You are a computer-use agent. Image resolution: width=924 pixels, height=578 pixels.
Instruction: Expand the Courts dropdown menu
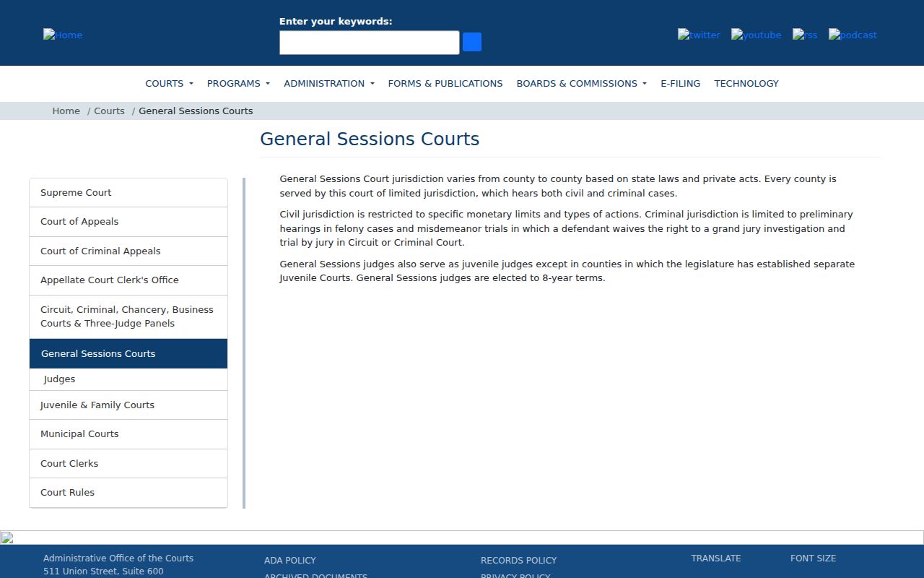tap(169, 83)
